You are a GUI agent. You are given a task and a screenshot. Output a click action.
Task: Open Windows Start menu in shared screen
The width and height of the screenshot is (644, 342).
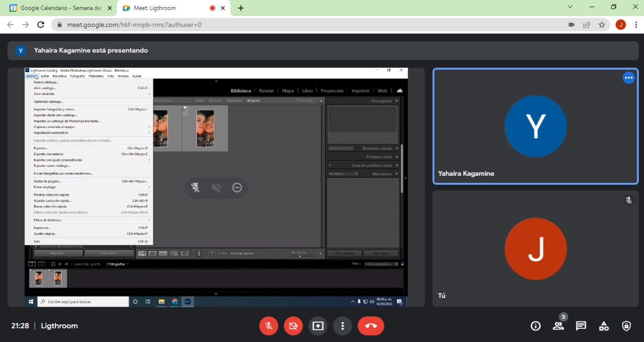(31, 302)
